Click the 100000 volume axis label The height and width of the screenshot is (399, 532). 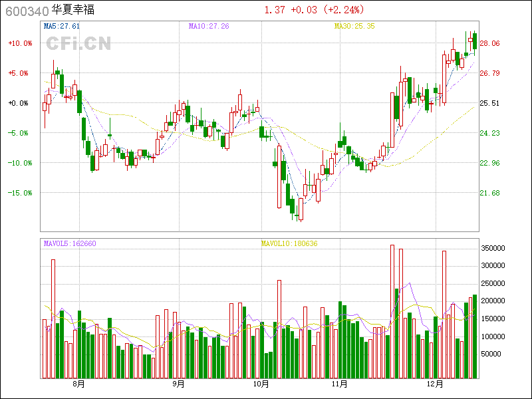(x=493, y=336)
